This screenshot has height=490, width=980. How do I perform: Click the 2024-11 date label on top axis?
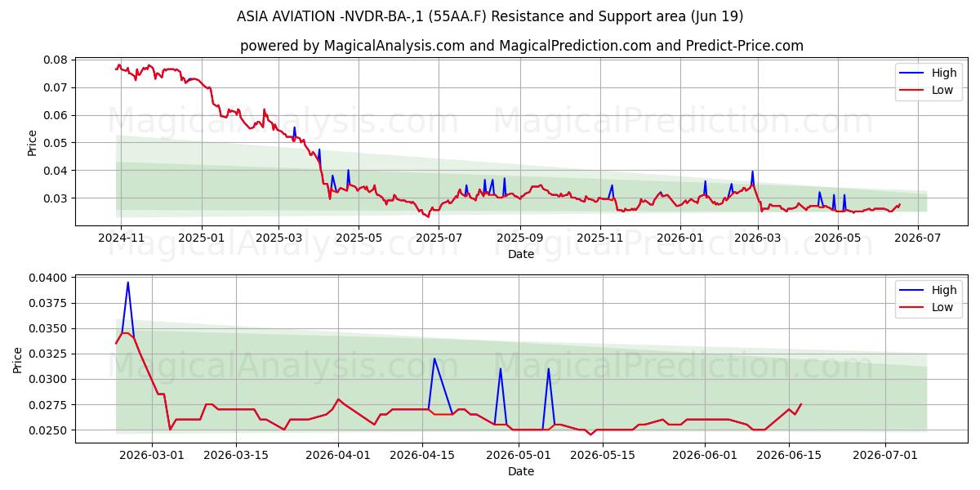click(121, 238)
